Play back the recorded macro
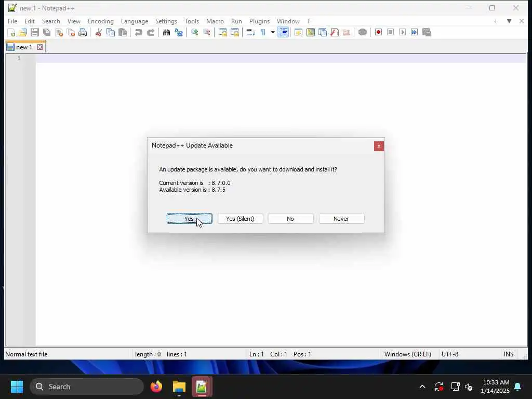532x399 pixels. point(403,32)
